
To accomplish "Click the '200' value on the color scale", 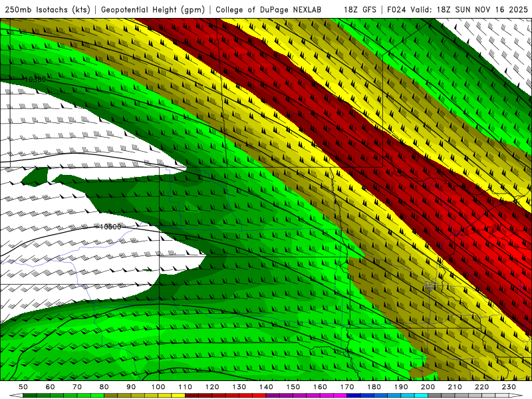I will click(x=428, y=387).
